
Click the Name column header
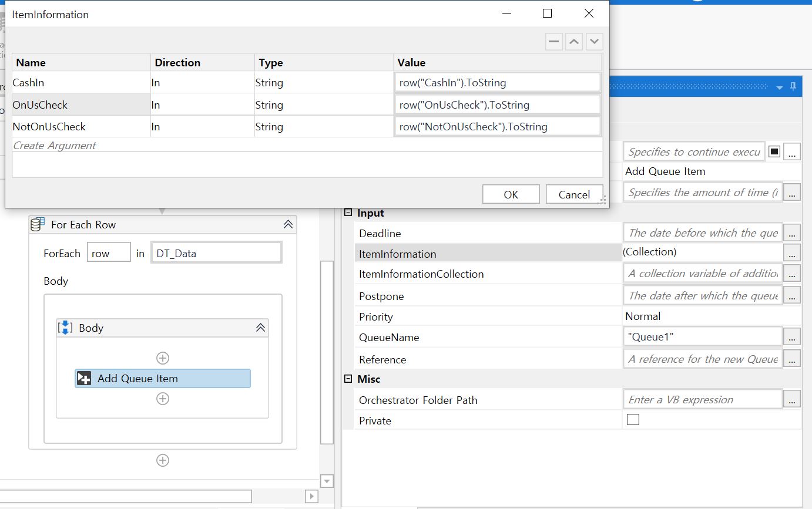81,63
